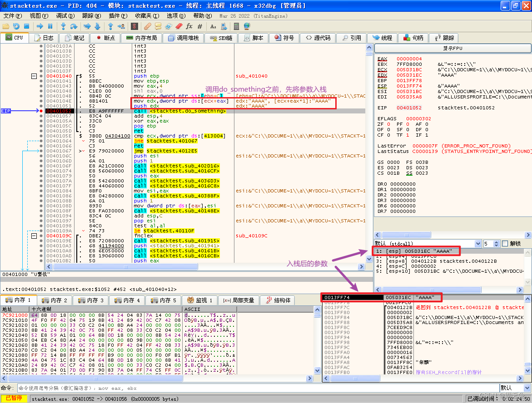Open the 调试 menu

tap(65, 16)
